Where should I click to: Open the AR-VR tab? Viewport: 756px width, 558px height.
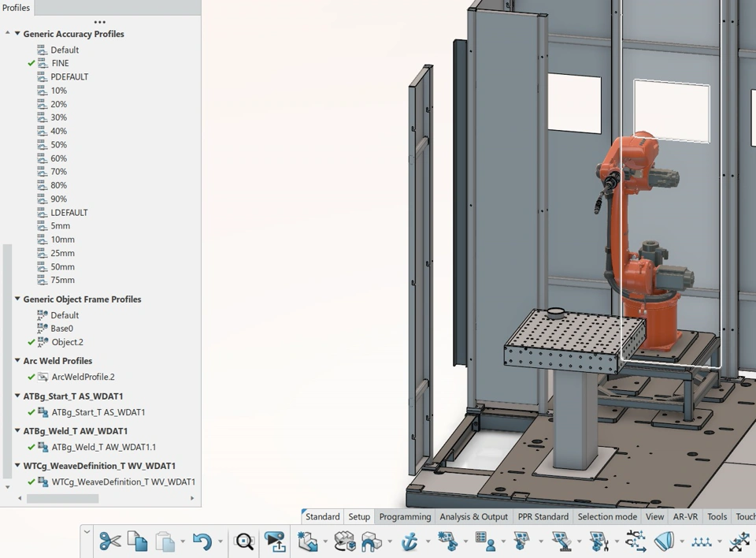click(x=686, y=516)
